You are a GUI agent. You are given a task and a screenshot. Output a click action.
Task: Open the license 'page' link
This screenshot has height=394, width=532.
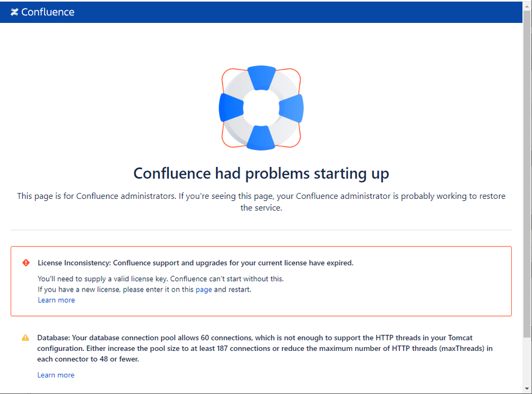tap(203, 290)
